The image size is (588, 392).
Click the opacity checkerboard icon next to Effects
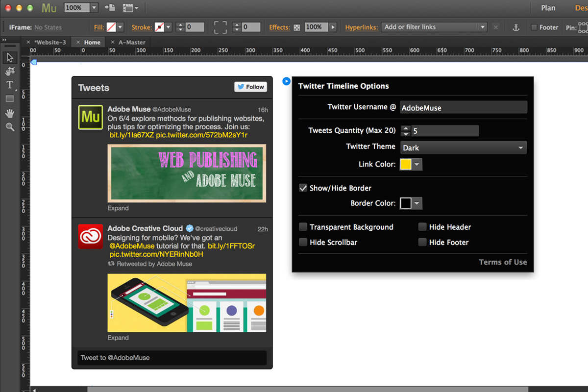coord(297,27)
